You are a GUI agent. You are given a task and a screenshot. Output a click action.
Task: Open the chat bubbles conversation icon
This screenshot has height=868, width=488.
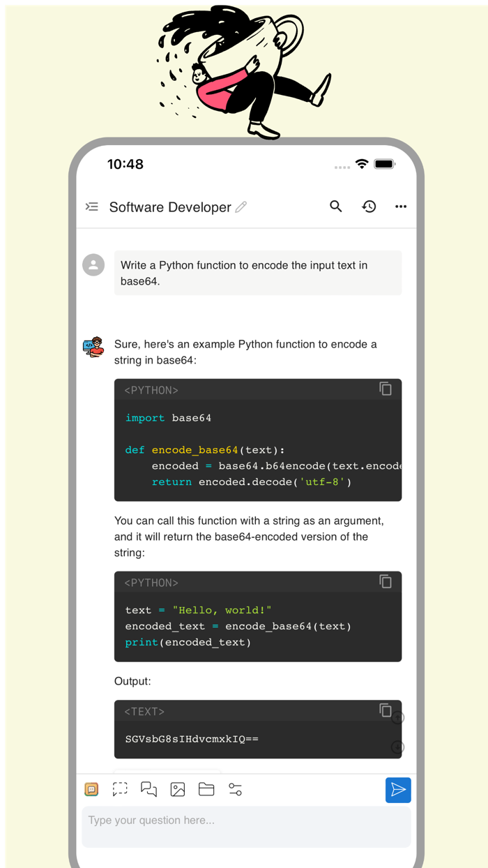[x=148, y=789]
